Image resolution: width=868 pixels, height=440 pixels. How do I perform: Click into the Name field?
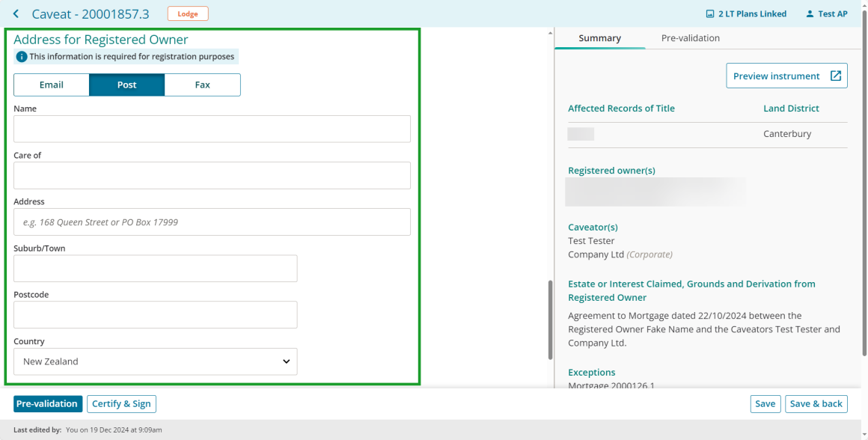pos(212,129)
